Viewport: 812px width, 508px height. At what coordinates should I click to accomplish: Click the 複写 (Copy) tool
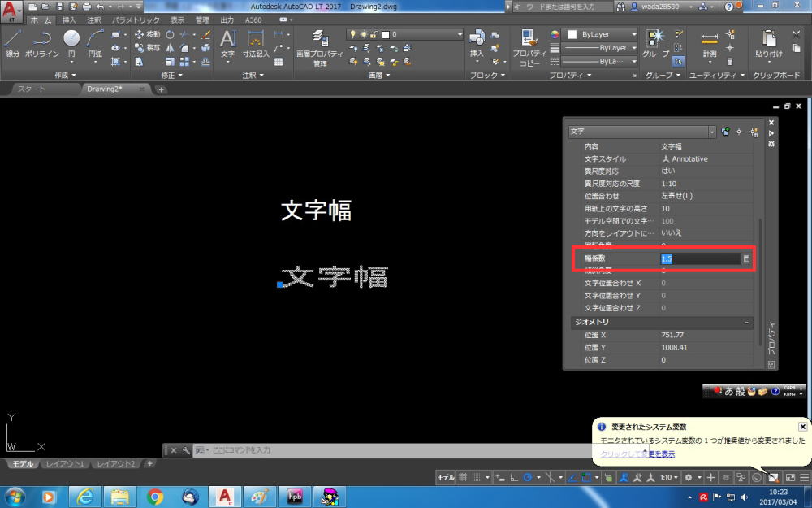coord(148,48)
